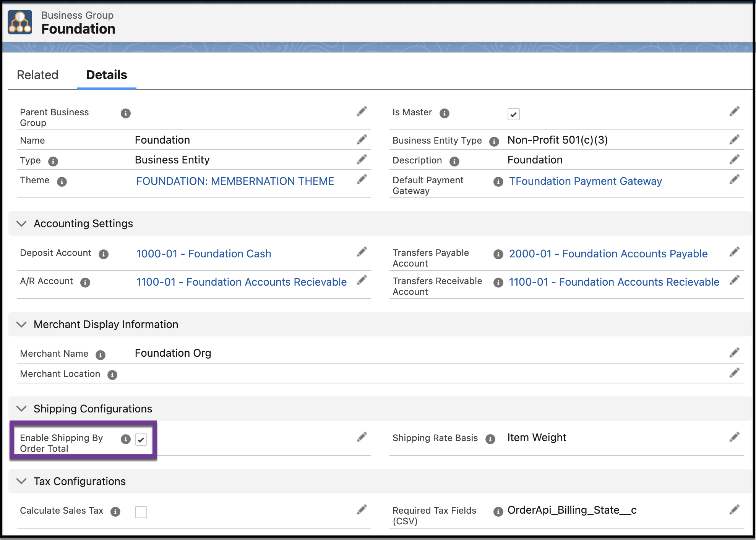
Task: Open the FOUNDATION: MEMBERNATION THEME record
Action: point(235,181)
